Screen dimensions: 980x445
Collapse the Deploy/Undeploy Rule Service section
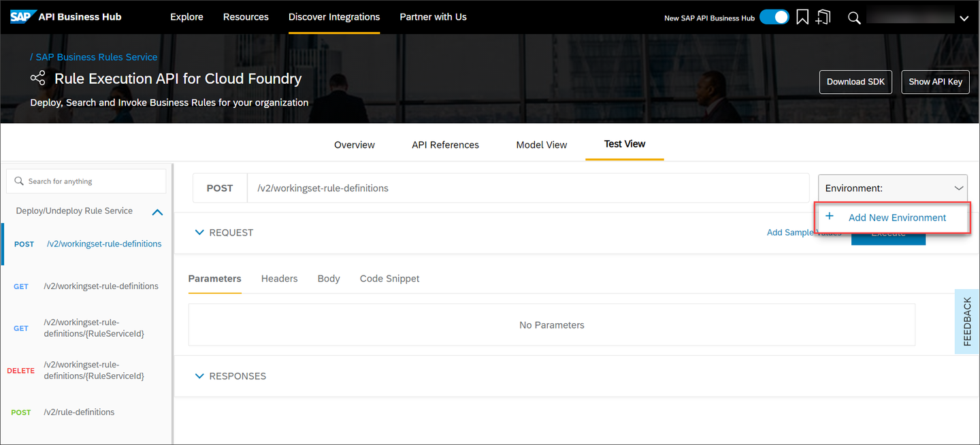[157, 212]
